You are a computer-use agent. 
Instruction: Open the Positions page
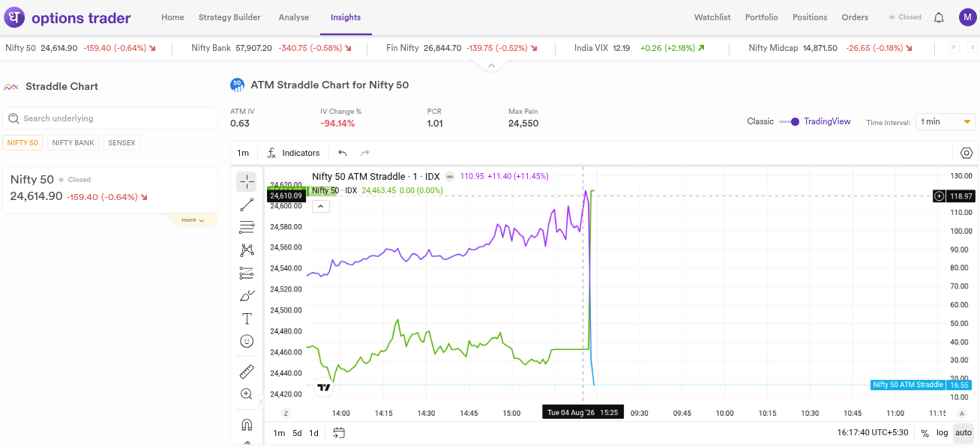pos(810,17)
